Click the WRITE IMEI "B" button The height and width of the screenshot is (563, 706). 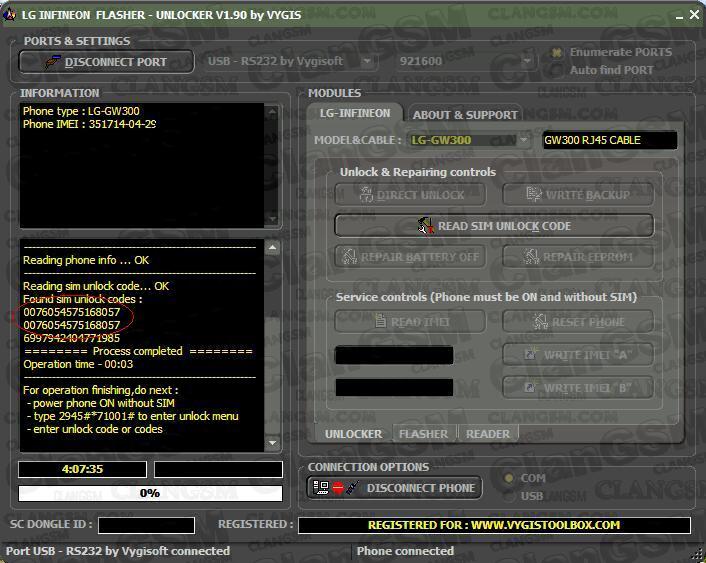pyautogui.click(x=578, y=388)
